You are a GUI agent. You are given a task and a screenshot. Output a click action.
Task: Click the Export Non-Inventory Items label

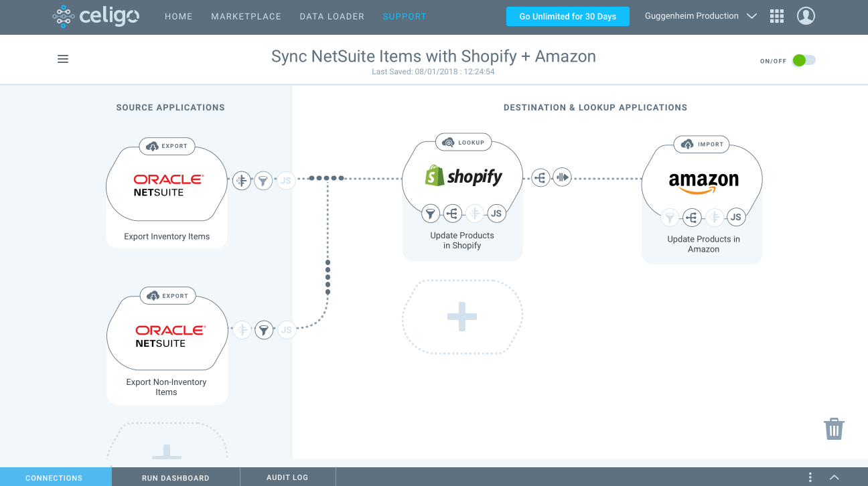167,387
